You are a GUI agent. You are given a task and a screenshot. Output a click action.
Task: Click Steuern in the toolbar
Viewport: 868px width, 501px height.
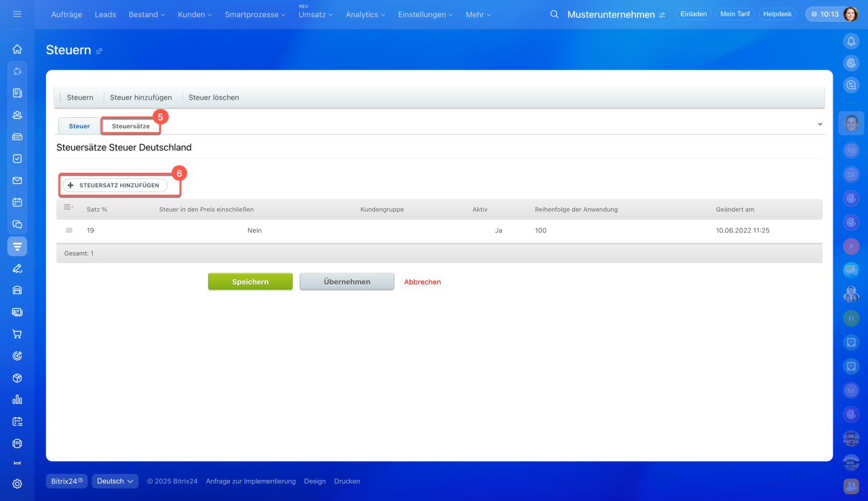pos(80,98)
